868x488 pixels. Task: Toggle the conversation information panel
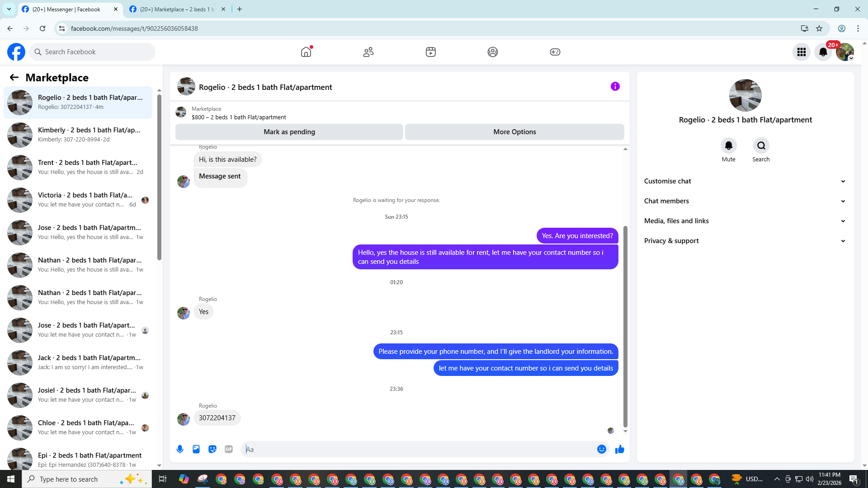point(615,86)
